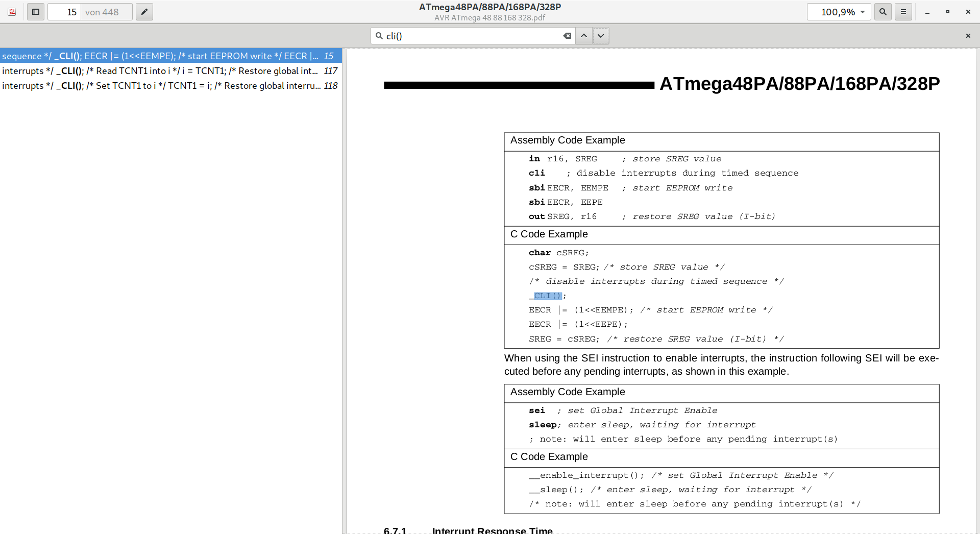Viewport: 980px width, 534px height.
Task: Select search result on page 118
Action: tap(170, 86)
